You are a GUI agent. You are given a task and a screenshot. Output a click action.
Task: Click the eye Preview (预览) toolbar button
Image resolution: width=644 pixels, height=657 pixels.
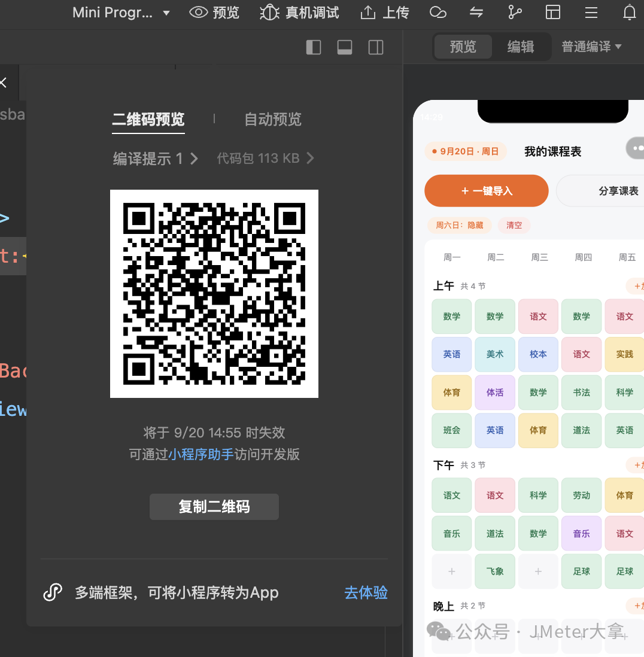pos(214,13)
